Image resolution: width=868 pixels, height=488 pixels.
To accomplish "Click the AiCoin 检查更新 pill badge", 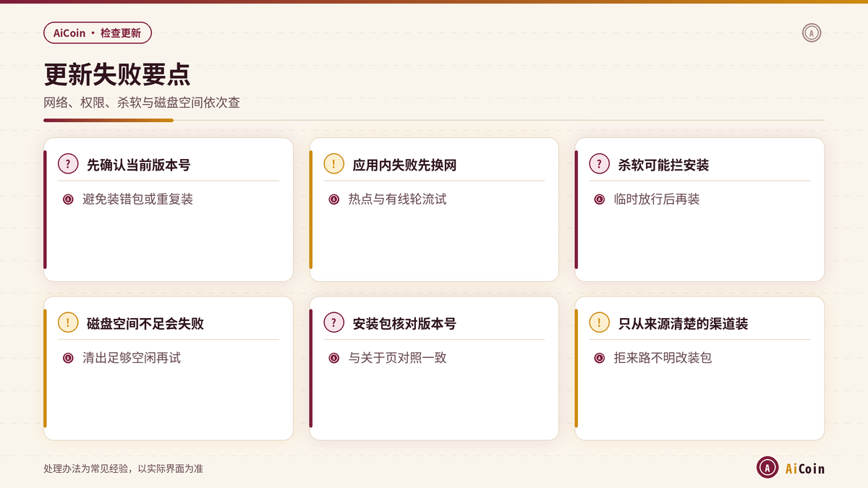I will 98,33.
